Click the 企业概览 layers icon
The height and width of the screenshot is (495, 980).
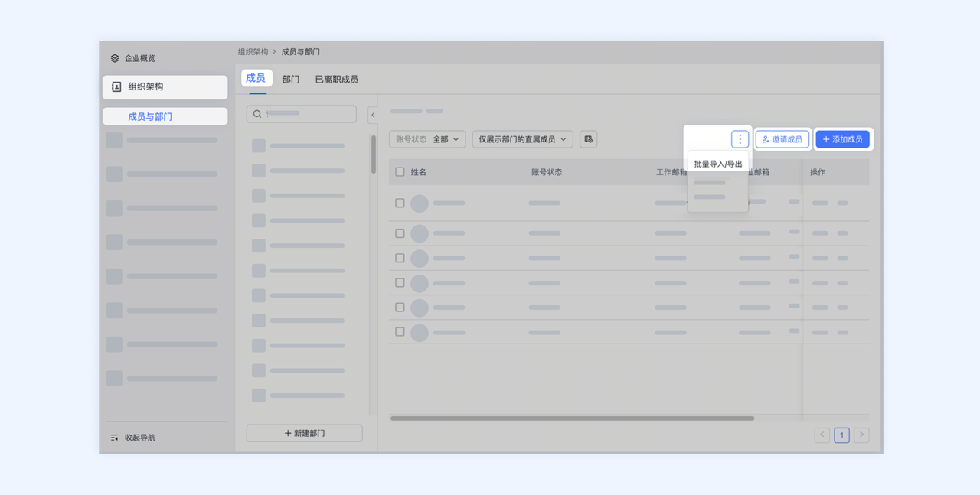point(115,57)
